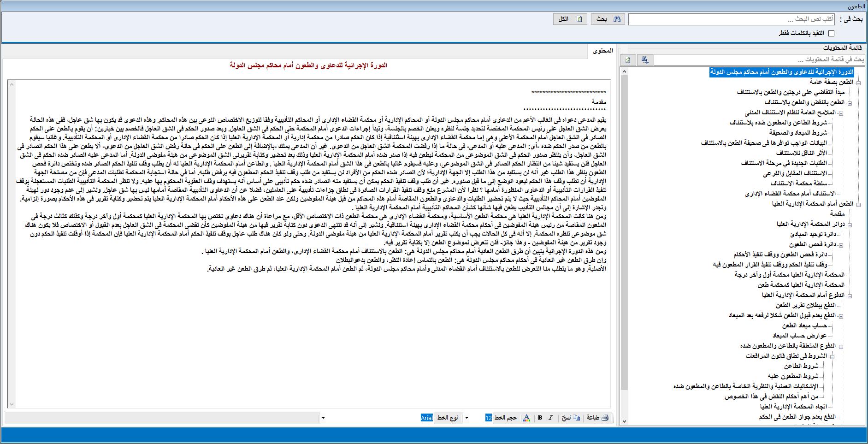Viewport: 868px width, 444px height.
Task: Collapse the الطعن بصفة عامة tree node
Action: (858, 83)
